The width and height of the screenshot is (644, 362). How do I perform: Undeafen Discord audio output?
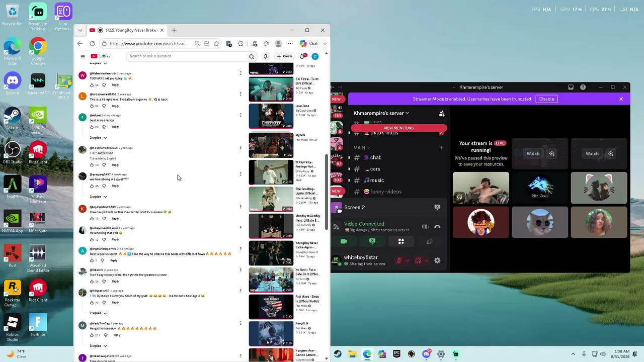[x=418, y=260]
